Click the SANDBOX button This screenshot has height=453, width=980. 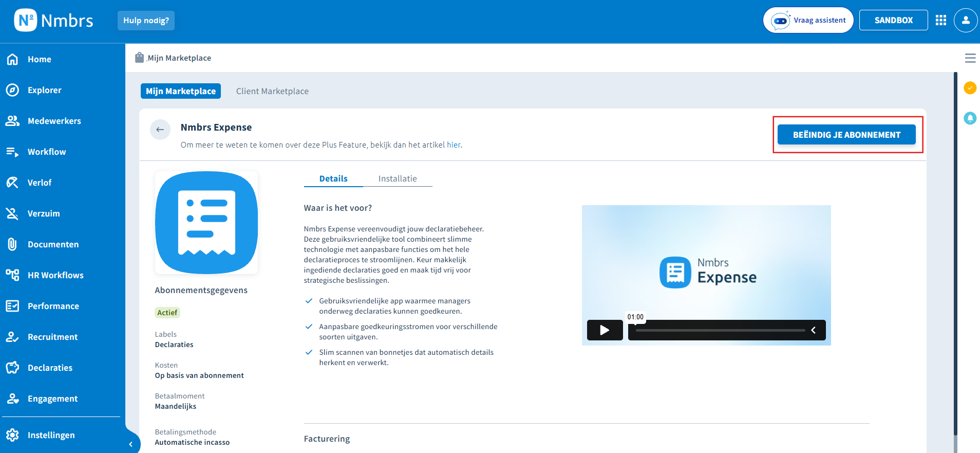894,21
